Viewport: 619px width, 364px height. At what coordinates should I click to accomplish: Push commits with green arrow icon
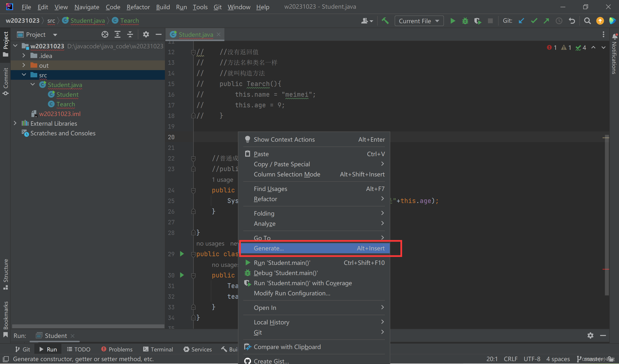(546, 21)
